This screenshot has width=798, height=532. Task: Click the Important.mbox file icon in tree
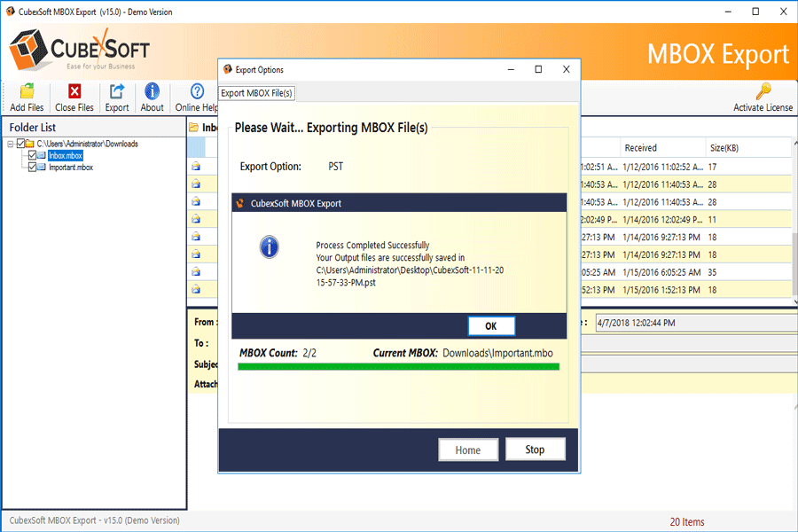pos(42,167)
